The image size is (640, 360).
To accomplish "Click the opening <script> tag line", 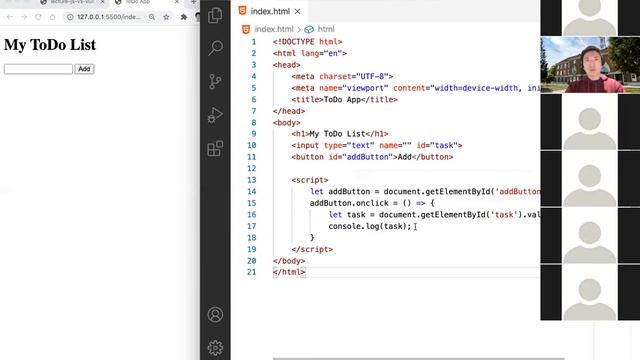I will click(x=310, y=180).
